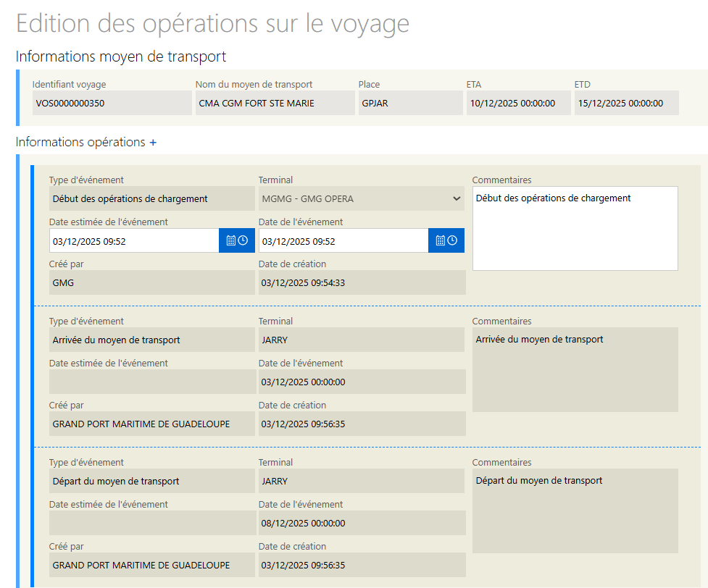The image size is (708, 588).
Task: Select the arrival event date 03/12/2025 00:00:00
Action: (361, 382)
